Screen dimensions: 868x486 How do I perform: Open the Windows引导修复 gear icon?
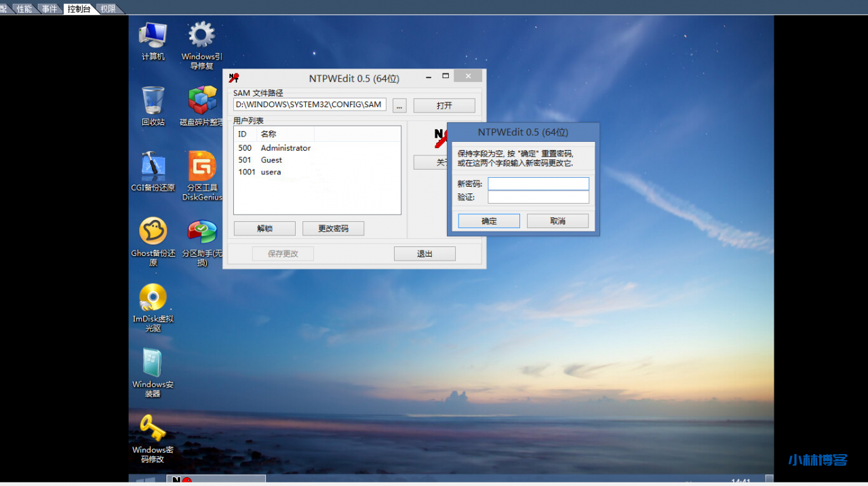201,36
